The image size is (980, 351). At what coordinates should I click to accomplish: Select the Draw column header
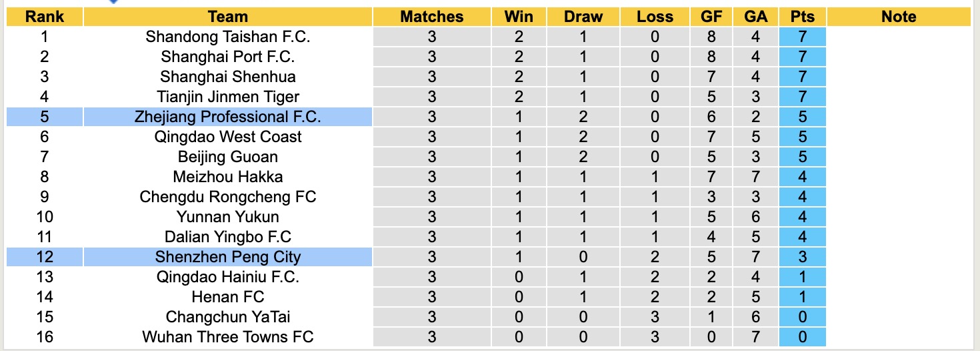[583, 17]
